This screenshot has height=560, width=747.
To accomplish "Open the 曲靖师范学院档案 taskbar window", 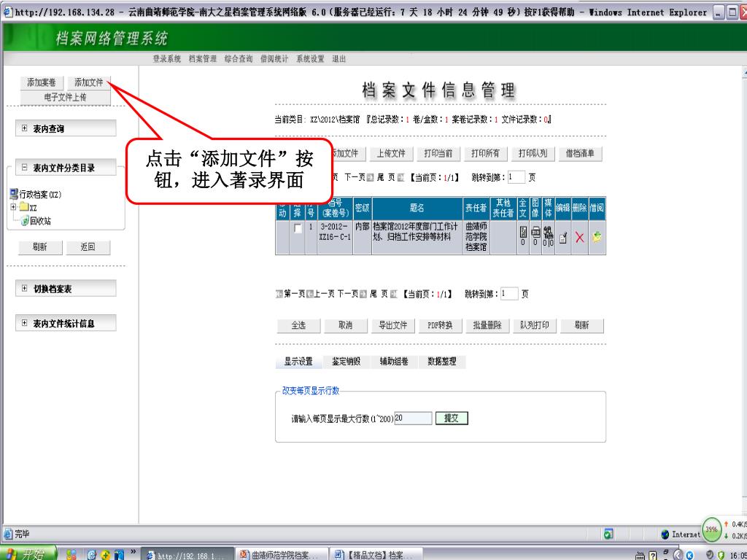I will 280,555.
